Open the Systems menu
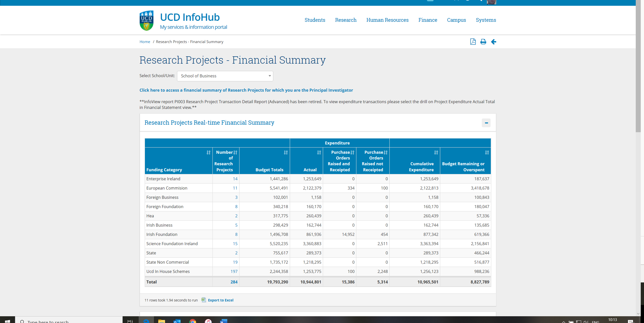This screenshot has height=323, width=644. (486, 20)
